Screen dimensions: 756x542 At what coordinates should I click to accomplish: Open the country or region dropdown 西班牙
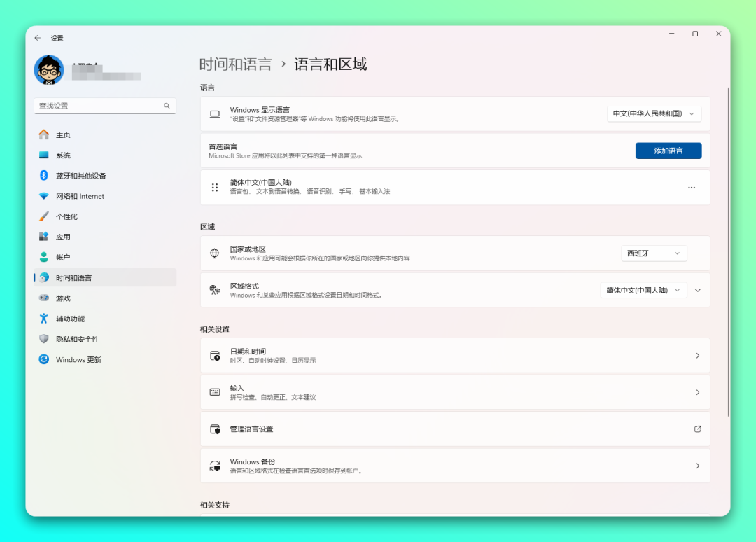[654, 253]
